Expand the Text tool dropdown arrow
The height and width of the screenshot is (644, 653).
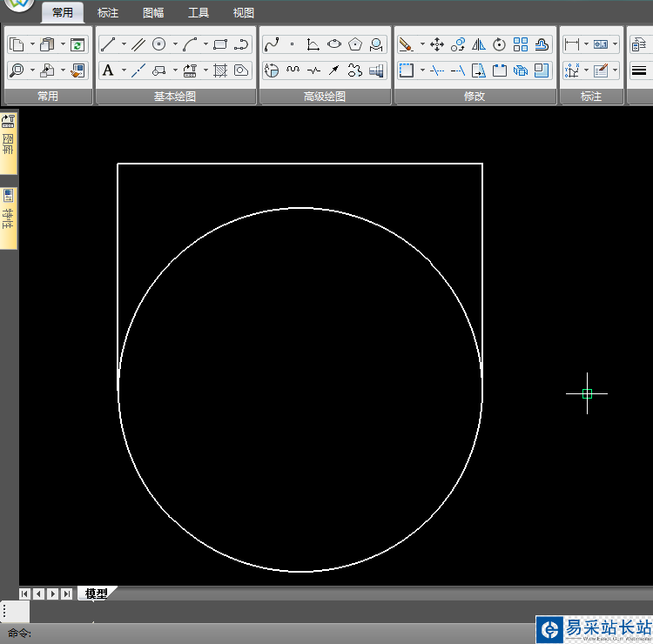(x=124, y=70)
